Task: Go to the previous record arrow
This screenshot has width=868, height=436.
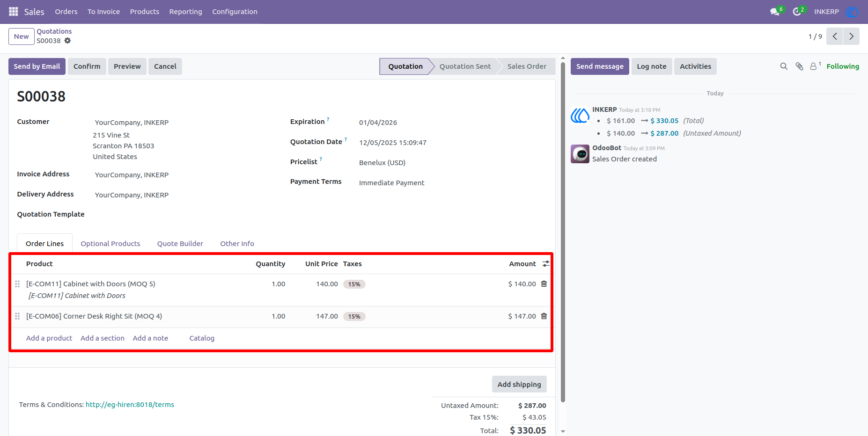Action: coord(835,36)
